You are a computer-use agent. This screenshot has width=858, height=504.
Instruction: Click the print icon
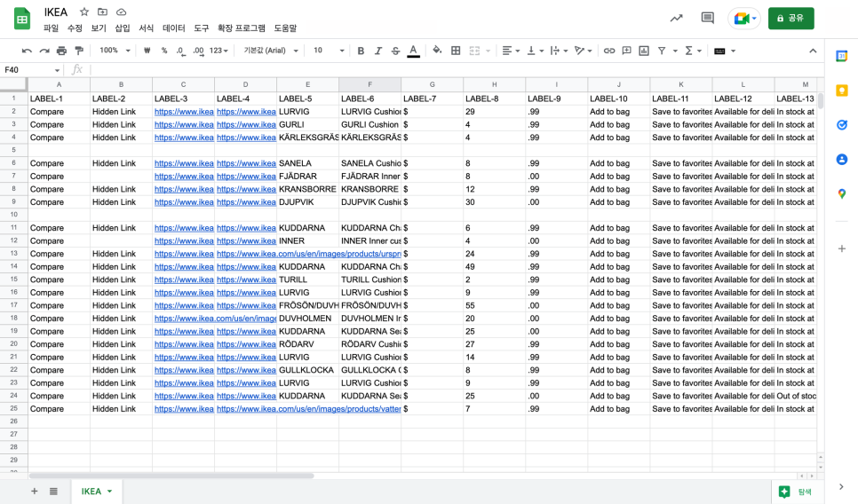61,51
